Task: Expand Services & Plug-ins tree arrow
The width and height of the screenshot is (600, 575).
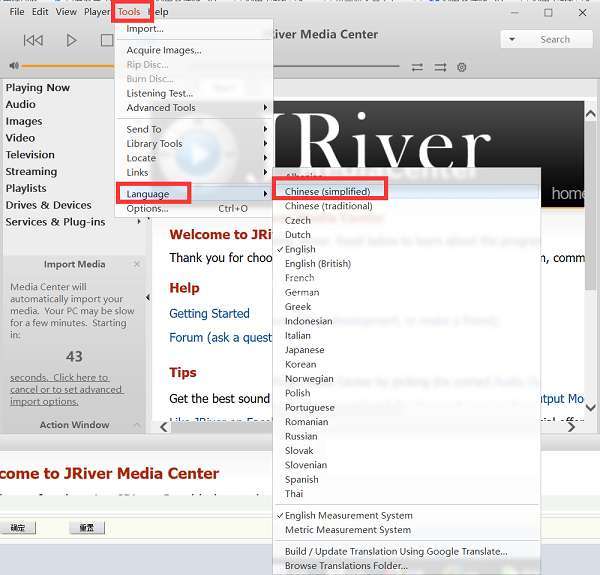Action: (x=139, y=221)
